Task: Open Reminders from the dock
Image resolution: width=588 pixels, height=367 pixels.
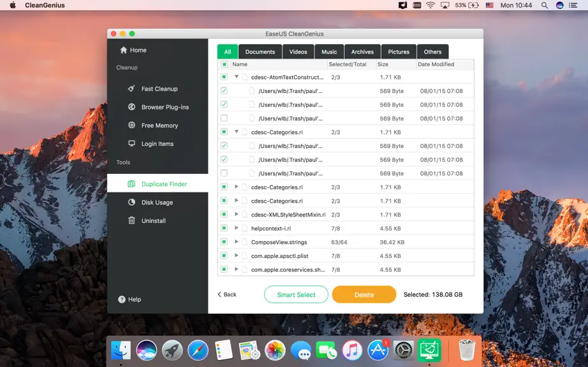Action: point(224,350)
